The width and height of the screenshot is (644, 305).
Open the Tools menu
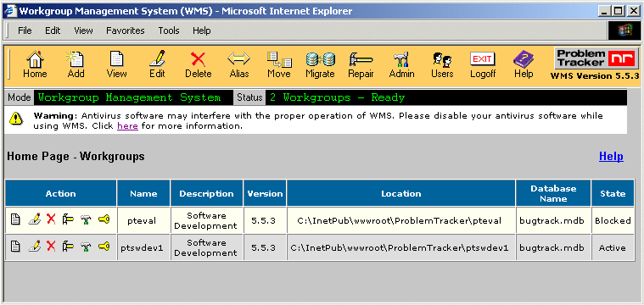click(169, 30)
